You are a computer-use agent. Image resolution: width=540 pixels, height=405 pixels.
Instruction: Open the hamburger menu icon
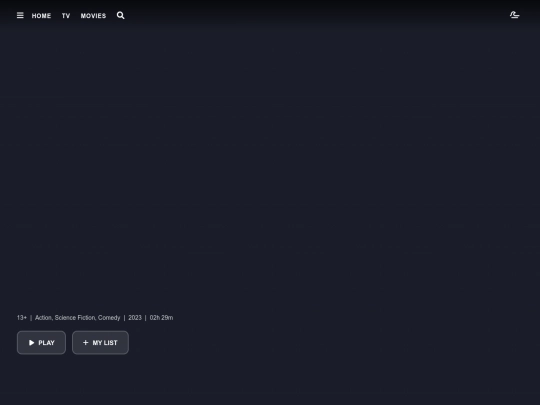click(x=20, y=15)
